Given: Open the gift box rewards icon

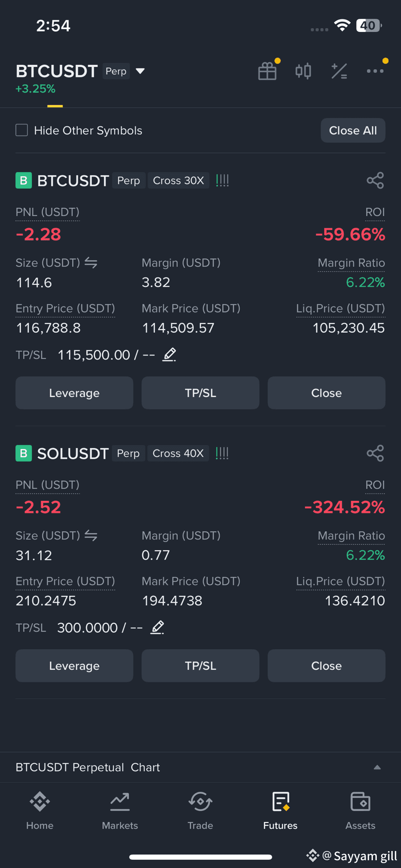Looking at the screenshot, I should click(267, 71).
